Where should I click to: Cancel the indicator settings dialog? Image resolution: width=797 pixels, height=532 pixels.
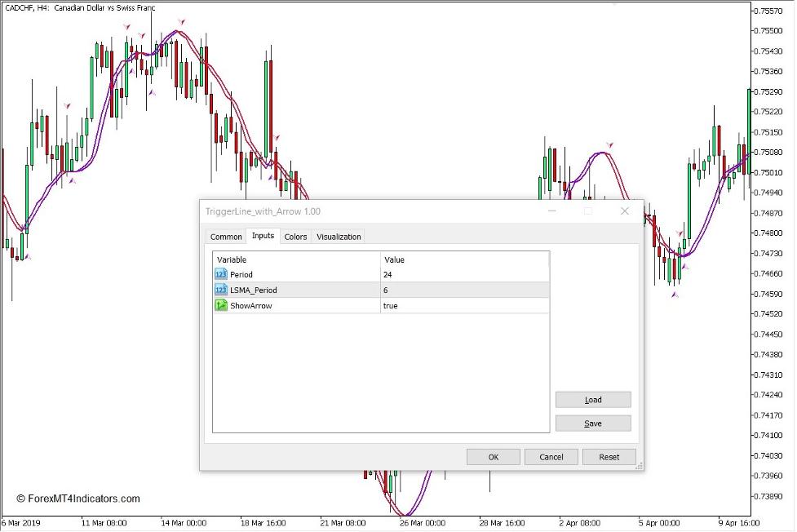551,456
